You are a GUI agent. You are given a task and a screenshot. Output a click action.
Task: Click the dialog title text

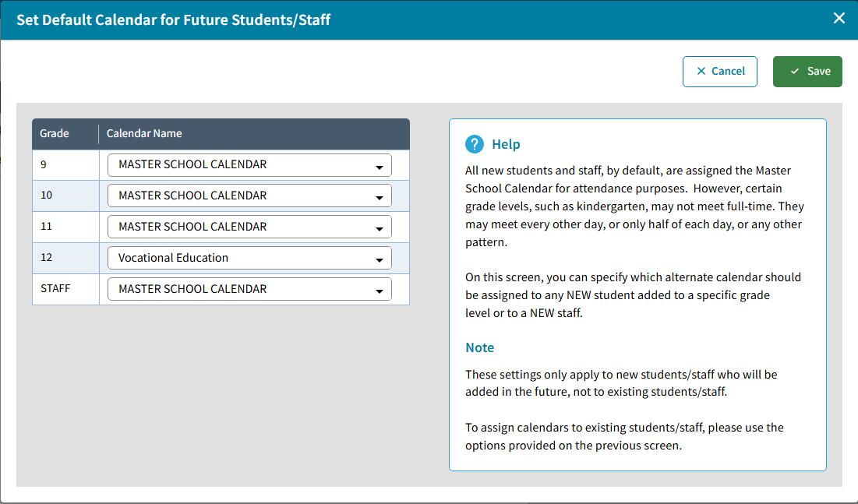(x=174, y=19)
